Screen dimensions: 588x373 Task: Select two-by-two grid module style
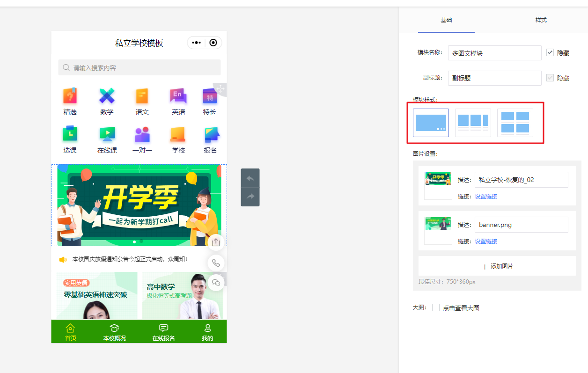tap(515, 123)
